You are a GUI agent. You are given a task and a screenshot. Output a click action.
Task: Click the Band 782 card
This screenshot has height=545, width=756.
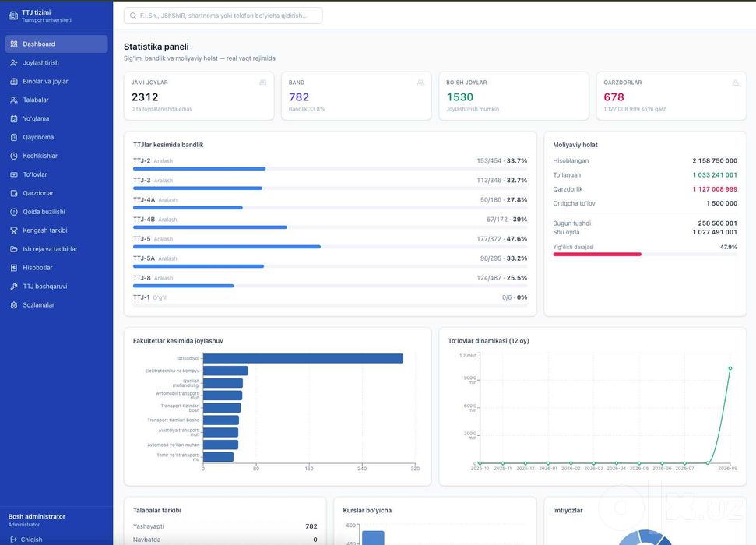click(357, 96)
